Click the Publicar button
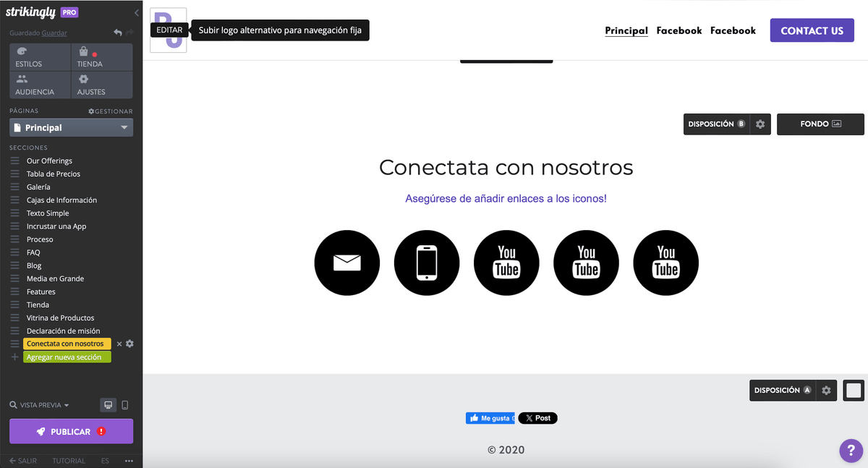The height and width of the screenshot is (468, 868). coord(71,431)
